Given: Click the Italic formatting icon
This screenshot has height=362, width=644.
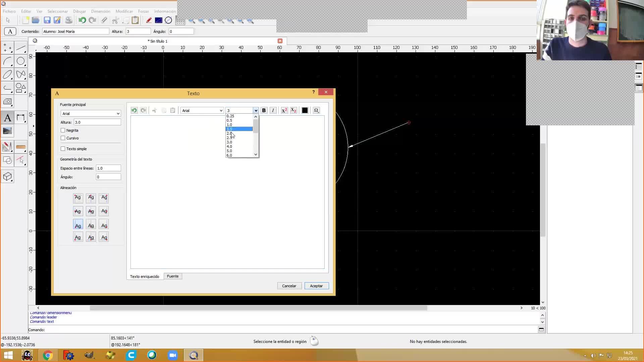Looking at the screenshot, I should (x=273, y=110).
